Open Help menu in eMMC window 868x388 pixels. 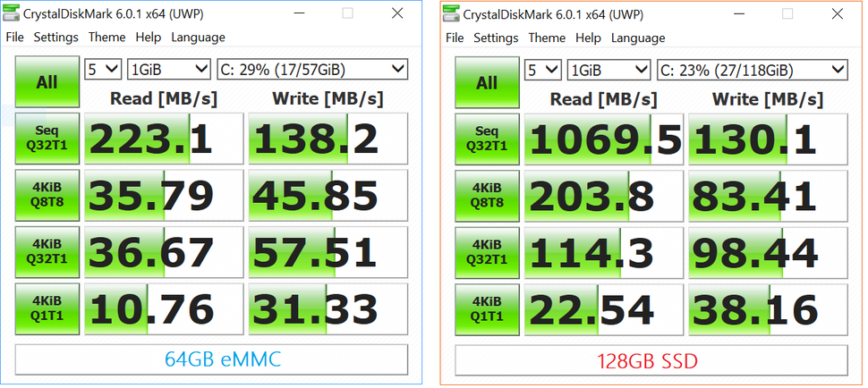click(x=149, y=38)
